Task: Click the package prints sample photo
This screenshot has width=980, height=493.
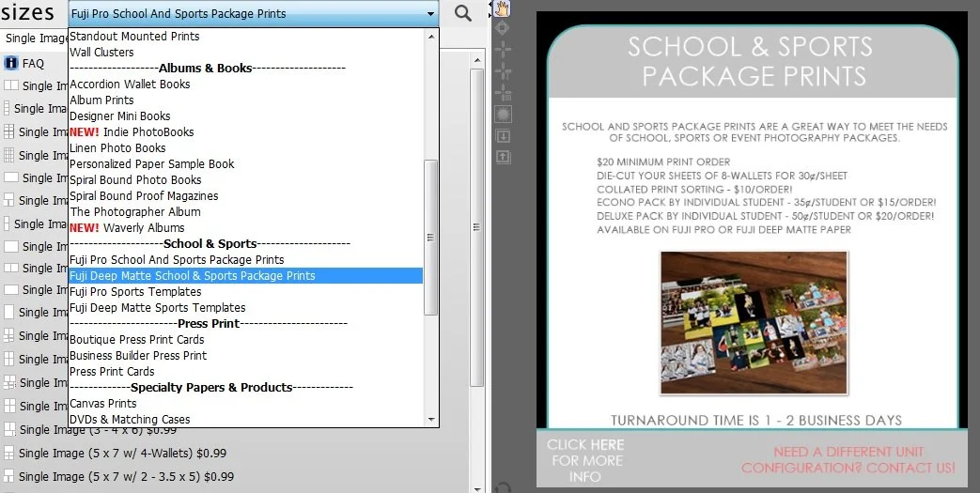Action: 754,323
